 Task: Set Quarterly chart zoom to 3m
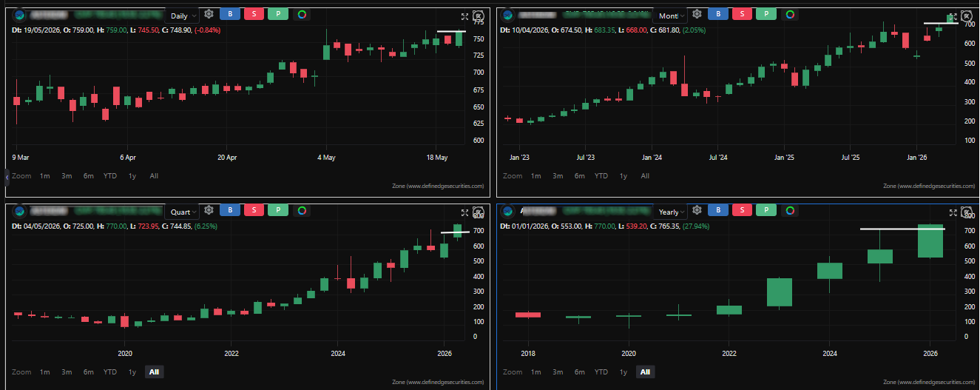click(67, 372)
